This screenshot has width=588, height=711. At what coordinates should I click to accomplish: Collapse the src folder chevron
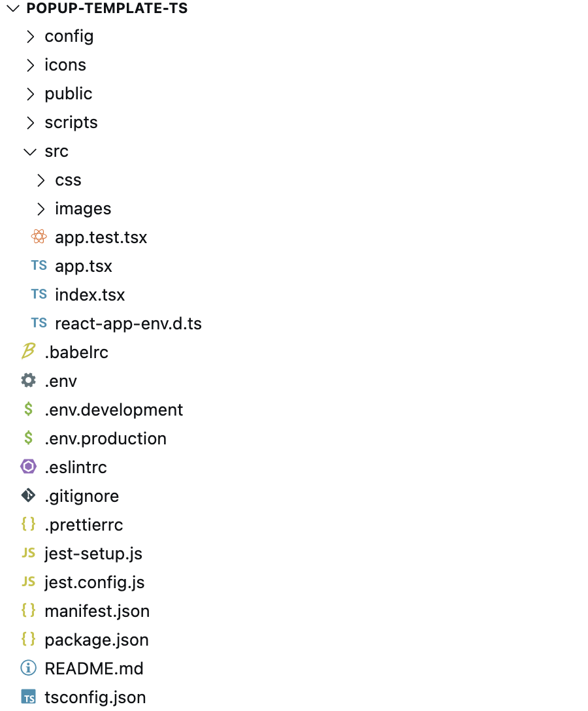click(x=30, y=152)
